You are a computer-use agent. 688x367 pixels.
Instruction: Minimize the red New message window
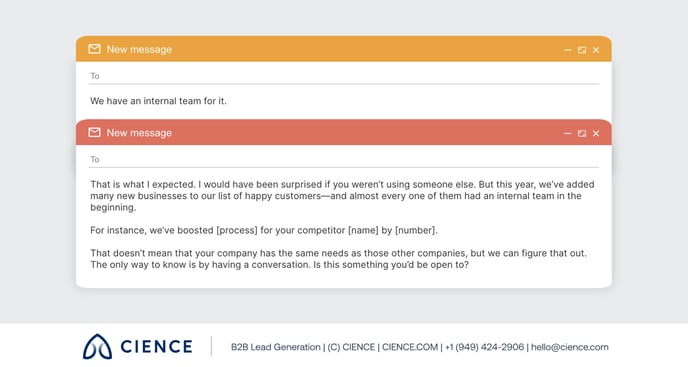coord(567,133)
